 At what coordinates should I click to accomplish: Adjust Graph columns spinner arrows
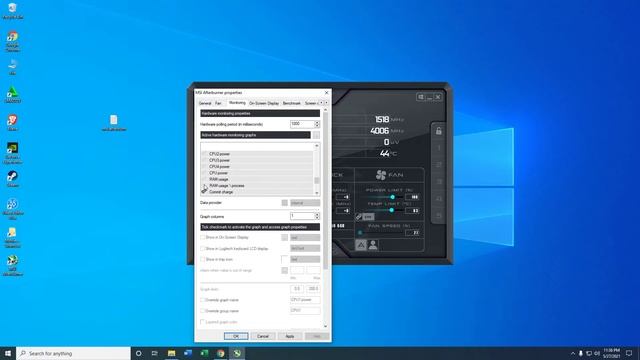tap(317, 216)
